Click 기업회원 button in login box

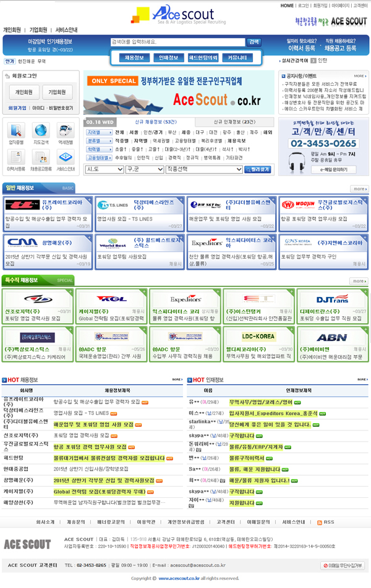57,92
